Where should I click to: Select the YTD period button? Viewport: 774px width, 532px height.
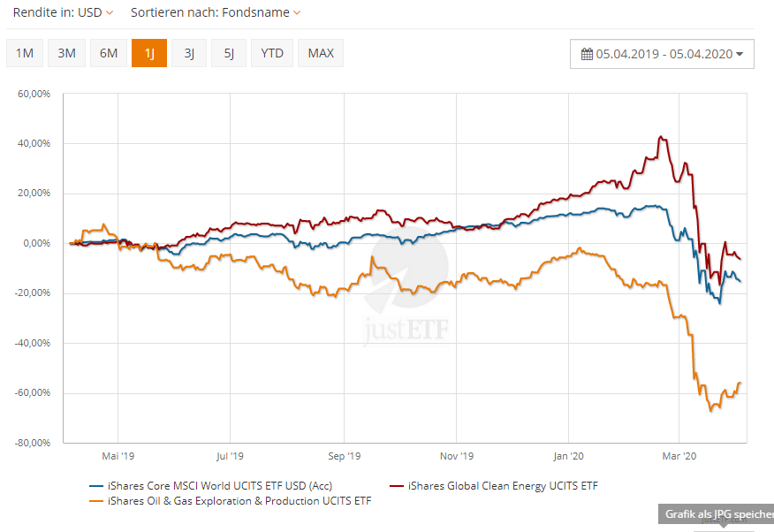[272, 53]
